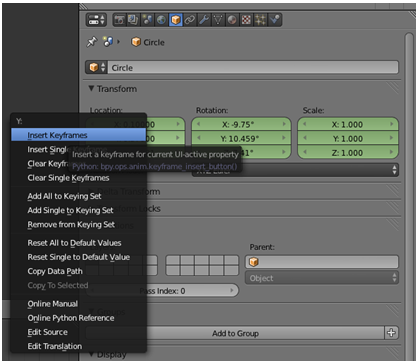Choose Insert Keyframes from context menu
The height and width of the screenshot is (363, 418).
click(79, 135)
